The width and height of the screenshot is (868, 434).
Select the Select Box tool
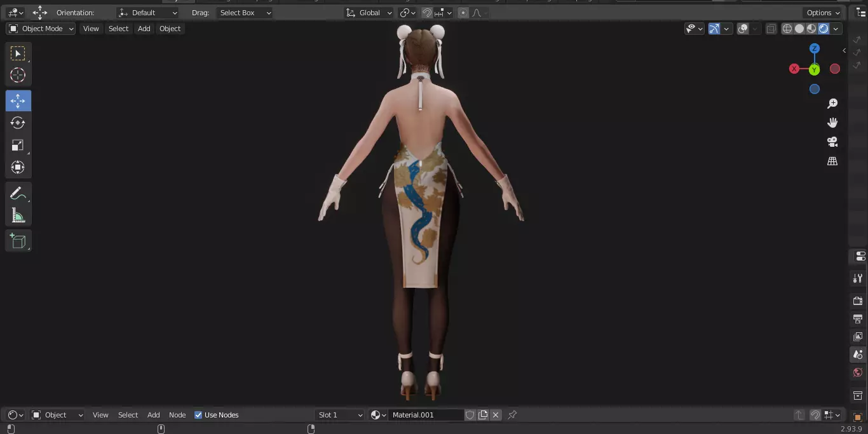18,53
